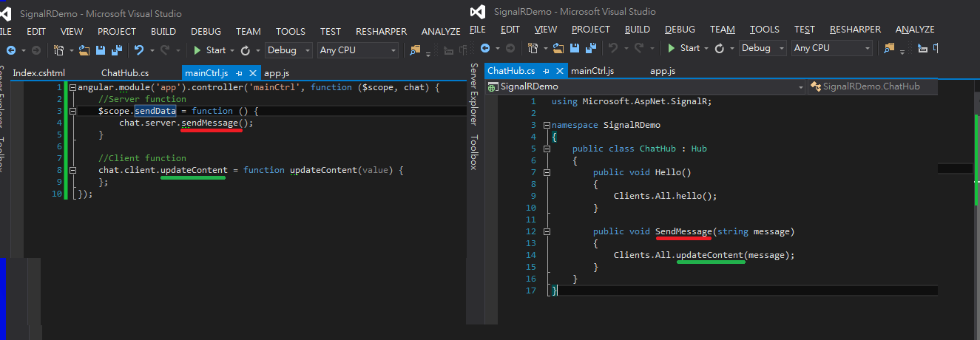Click New Project icon in right window
Image resolution: width=980 pixels, height=340 pixels.
point(533,48)
